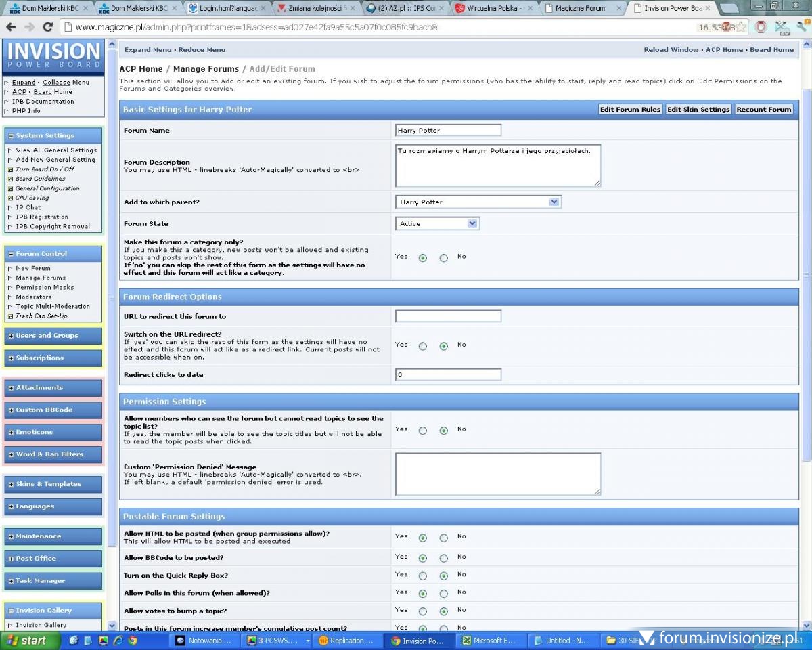Viewport: 812px width, 650px height.
Task: Bookmark this page with the star icon
Action: (741, 27)
